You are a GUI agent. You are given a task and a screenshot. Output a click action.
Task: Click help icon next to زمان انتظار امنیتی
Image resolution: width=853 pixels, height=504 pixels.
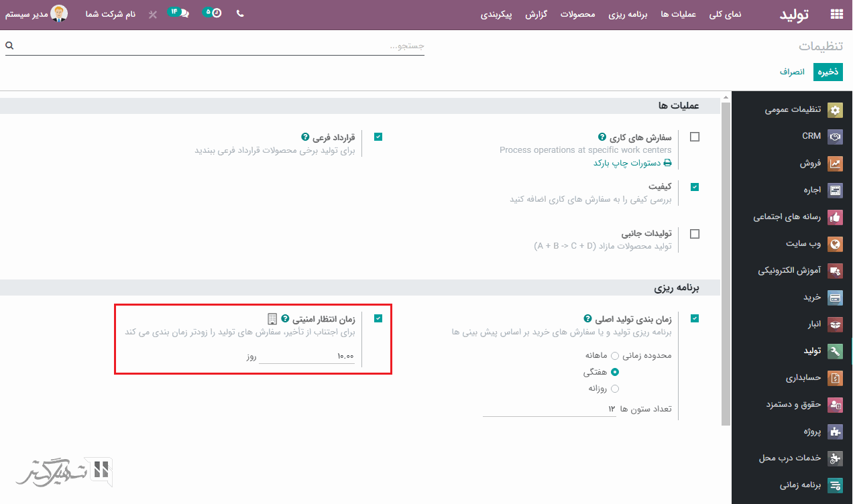coord(285,319)
